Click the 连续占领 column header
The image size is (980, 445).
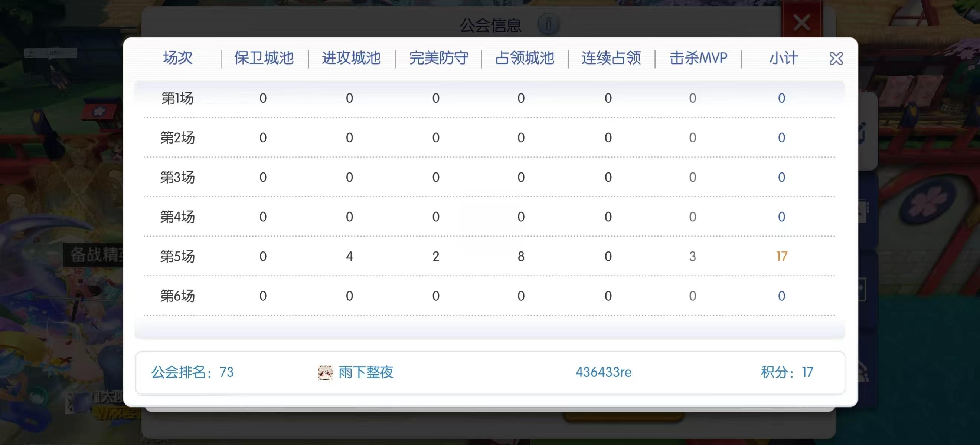(x=611, y=58)
